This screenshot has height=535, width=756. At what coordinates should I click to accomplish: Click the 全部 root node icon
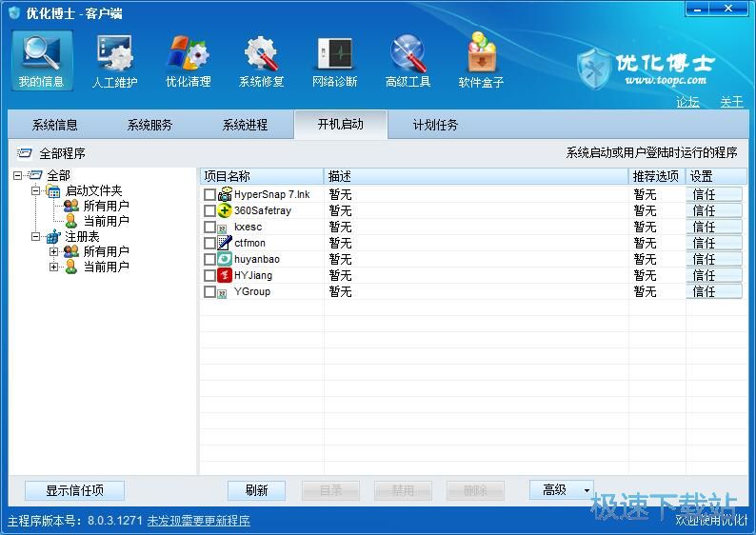(x=35, y=175)
